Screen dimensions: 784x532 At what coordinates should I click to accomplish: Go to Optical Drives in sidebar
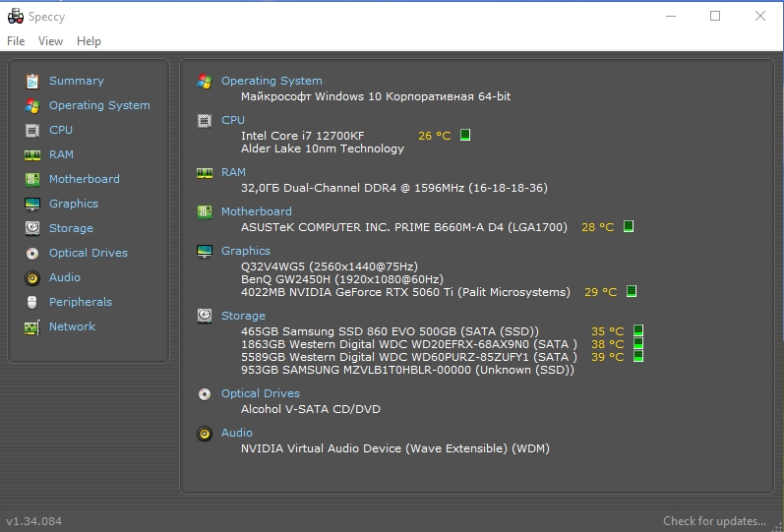88,253
